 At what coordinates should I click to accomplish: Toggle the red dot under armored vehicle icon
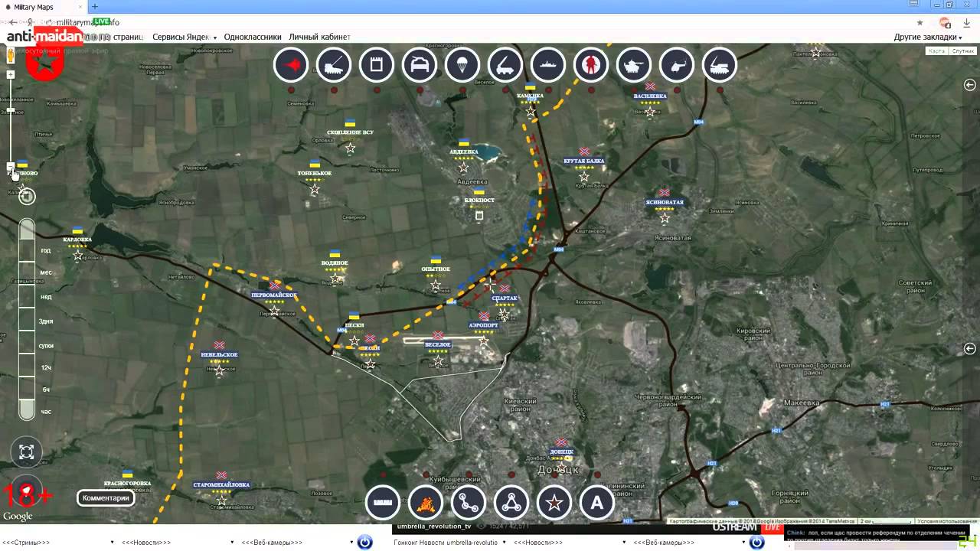(x=420, y=90)
